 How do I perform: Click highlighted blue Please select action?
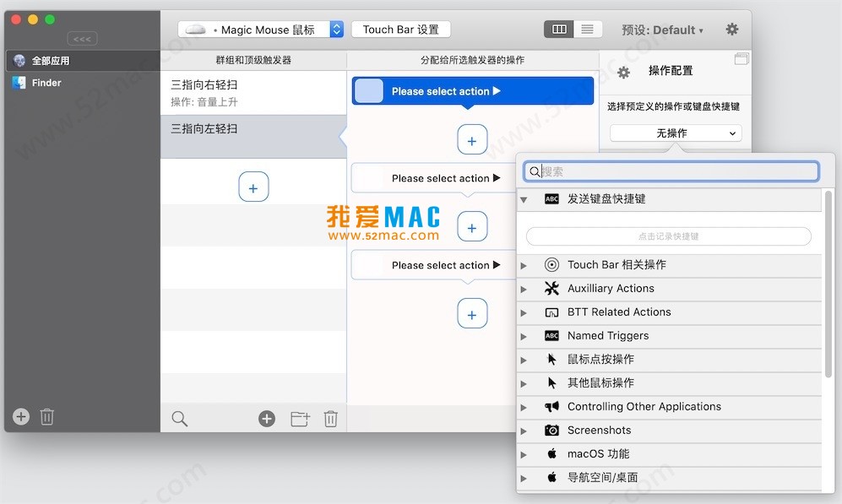tap(473, 90)
